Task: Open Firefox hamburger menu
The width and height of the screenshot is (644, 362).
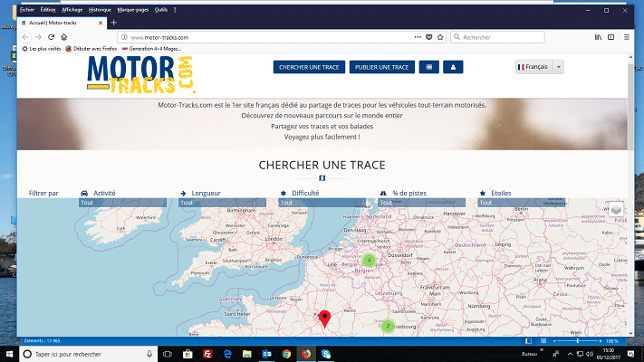Action: point(626,37)
